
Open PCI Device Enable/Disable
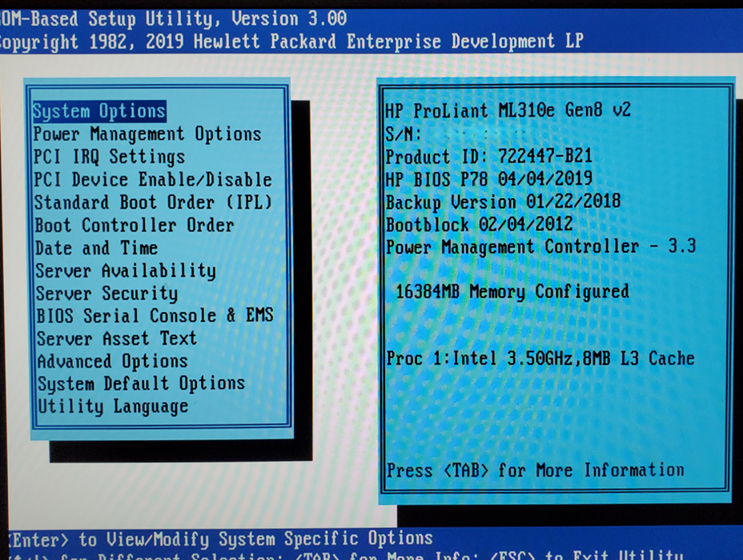(x=153, y=179)
